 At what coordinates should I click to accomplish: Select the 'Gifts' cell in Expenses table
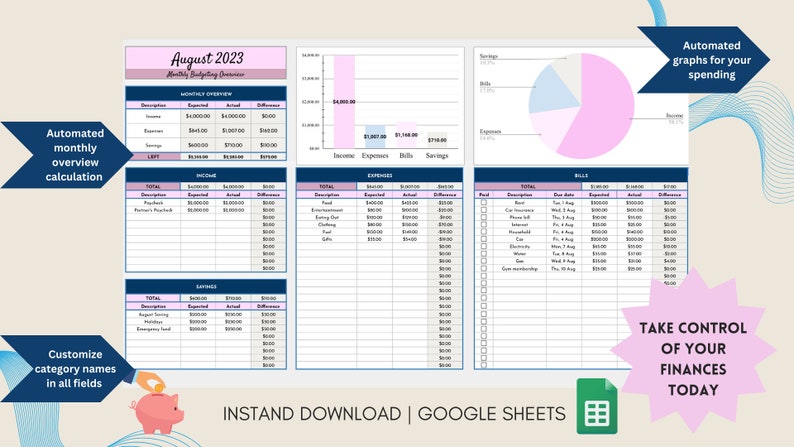[x=327, y=239]
